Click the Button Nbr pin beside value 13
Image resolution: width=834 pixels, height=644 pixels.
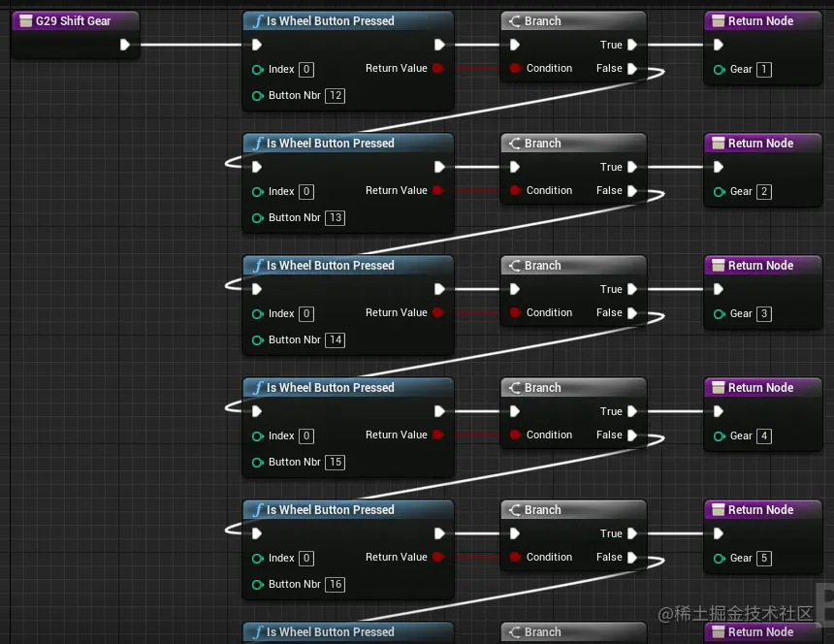pyautogui.click(x=258, y=218)
